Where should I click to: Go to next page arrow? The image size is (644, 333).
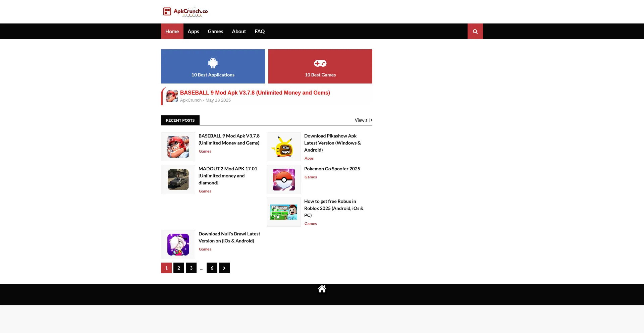224,268
